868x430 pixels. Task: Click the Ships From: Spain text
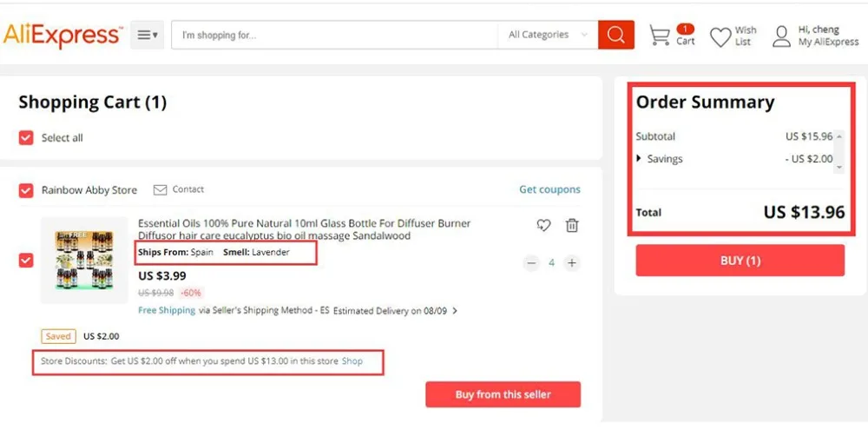pos(175,252)
